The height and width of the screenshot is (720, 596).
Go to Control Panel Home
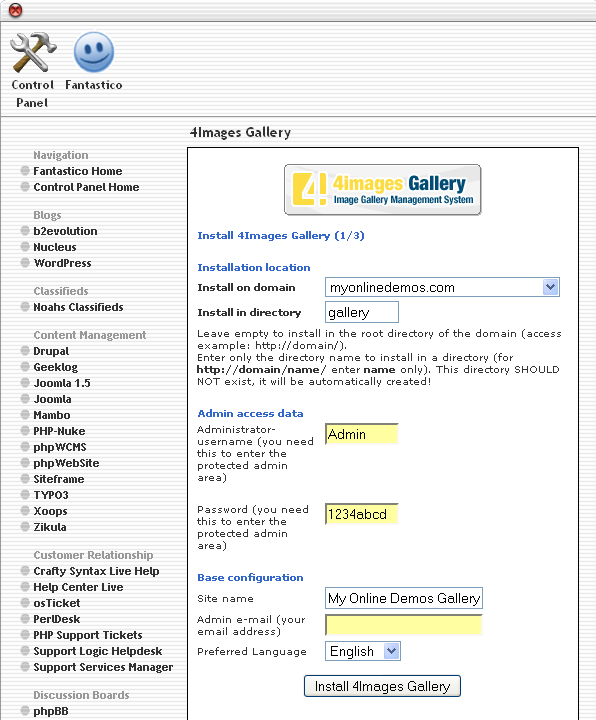(86, 187)
